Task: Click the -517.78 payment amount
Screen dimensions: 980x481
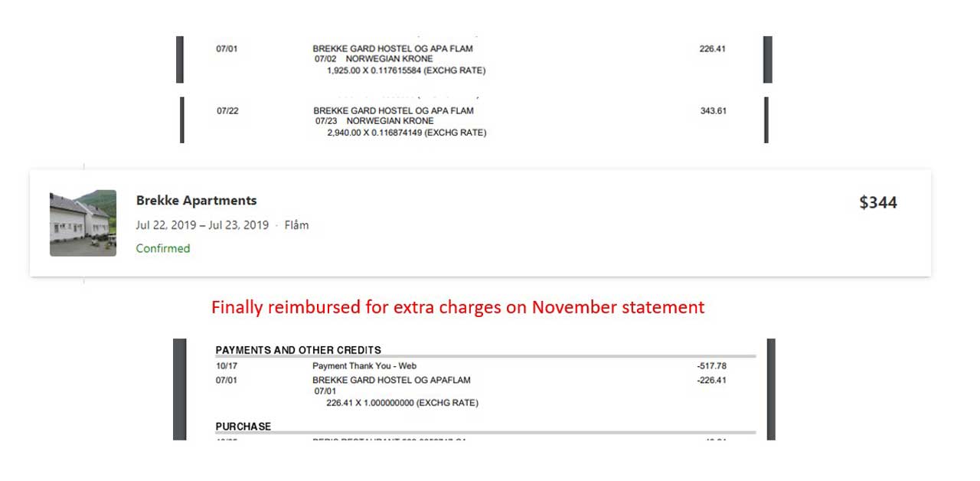Action: pyautogui.click(x=711, y=366)
